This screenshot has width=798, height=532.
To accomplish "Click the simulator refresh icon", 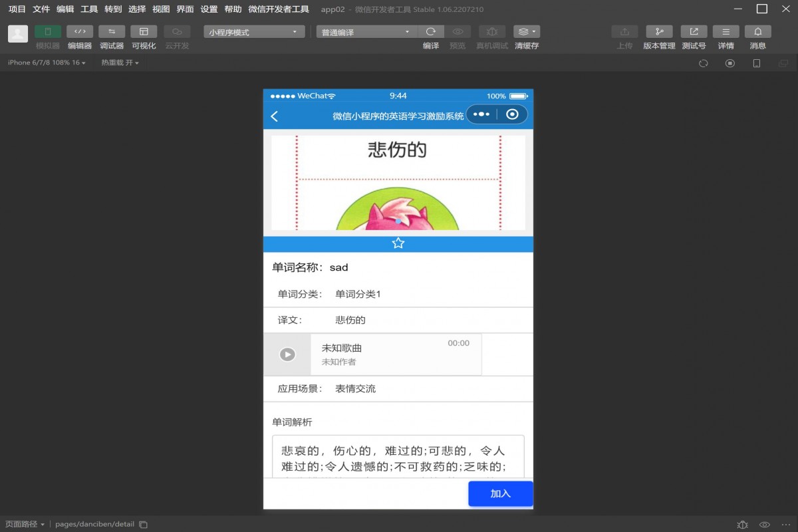I will [703, 63].
